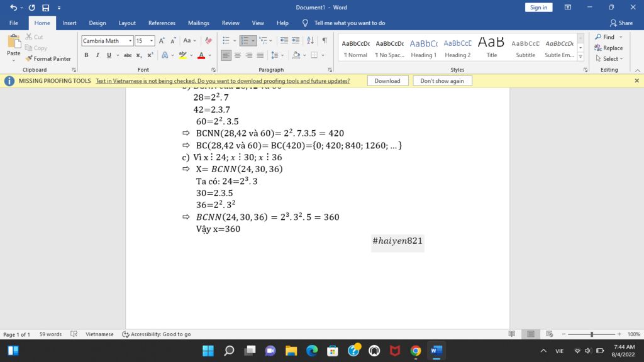Click the paragraph Shading paint bucket
This screenshot has height=362, width=644.
tap(296, 55)
